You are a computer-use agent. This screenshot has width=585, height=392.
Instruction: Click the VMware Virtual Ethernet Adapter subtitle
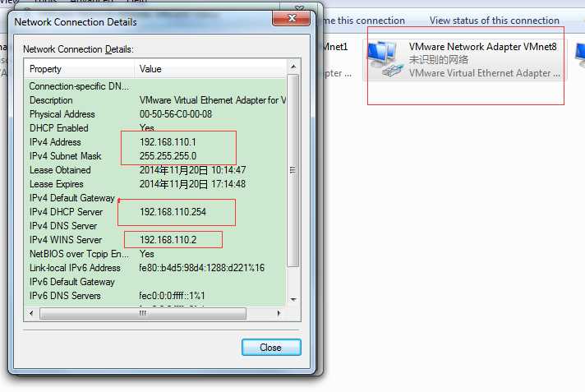(484, 73)
